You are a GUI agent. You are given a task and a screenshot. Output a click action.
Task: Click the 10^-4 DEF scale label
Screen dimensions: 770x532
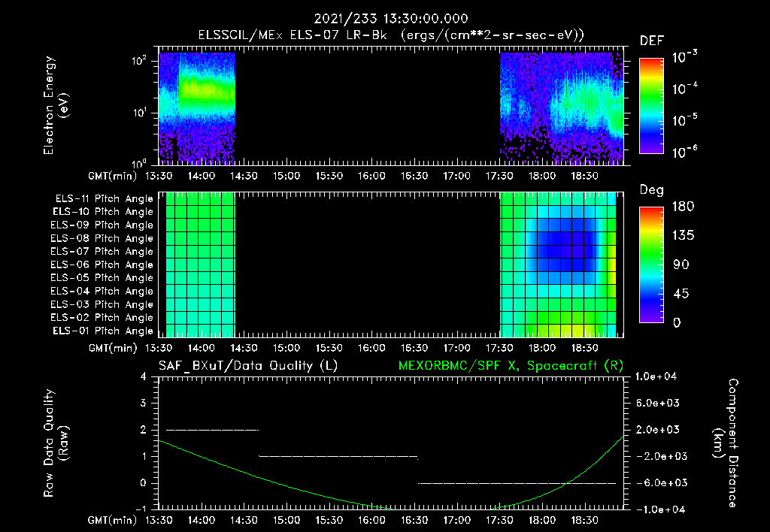684,89
